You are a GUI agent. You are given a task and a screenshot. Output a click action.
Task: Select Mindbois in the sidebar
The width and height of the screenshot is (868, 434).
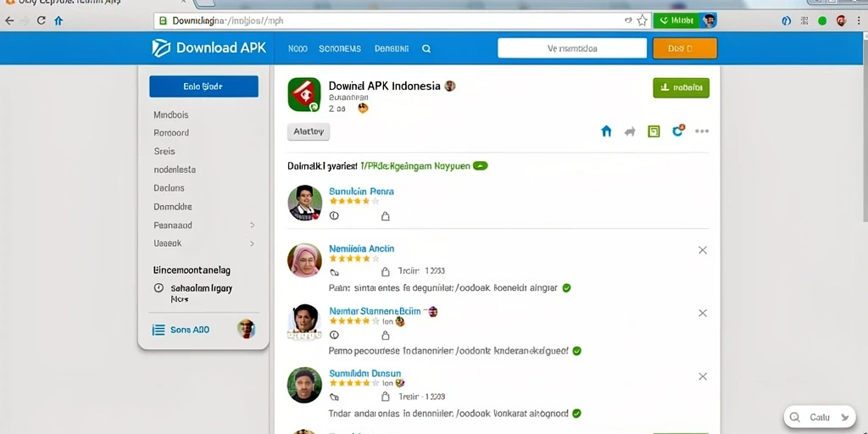pos(171,115)
